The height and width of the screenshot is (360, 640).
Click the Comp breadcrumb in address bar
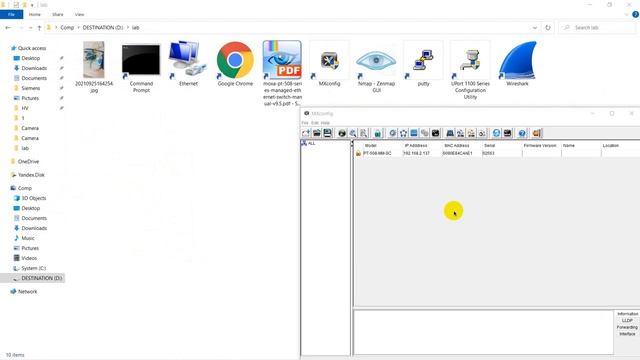coord(67,28)
